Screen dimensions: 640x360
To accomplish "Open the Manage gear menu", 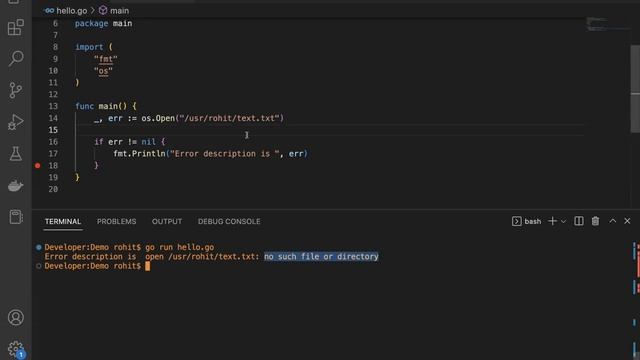I will [16, 349].
